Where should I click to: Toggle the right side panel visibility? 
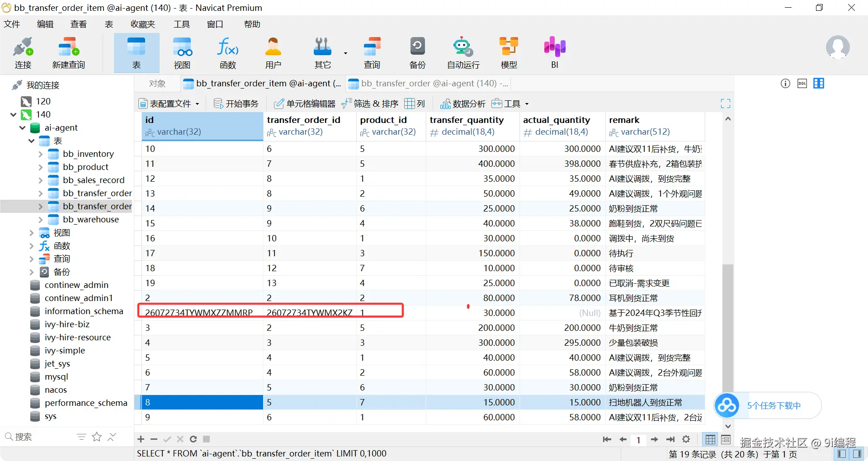(857, 454)
